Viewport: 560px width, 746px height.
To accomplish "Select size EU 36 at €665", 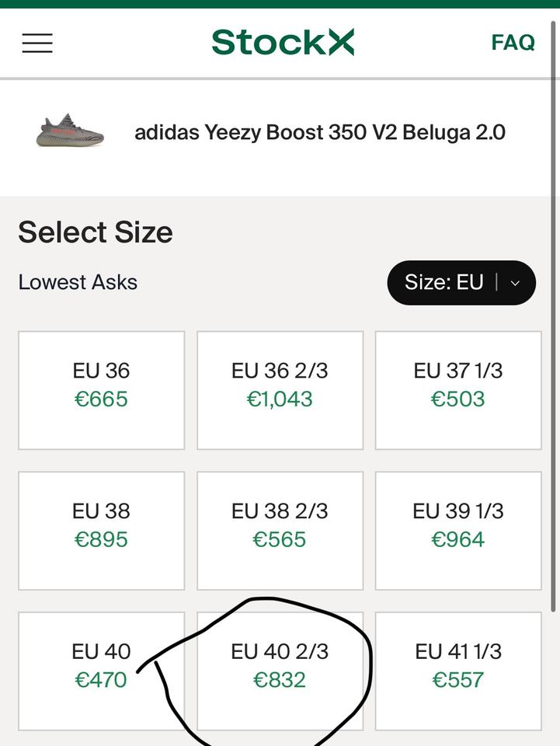I will (x=101, y=390).
